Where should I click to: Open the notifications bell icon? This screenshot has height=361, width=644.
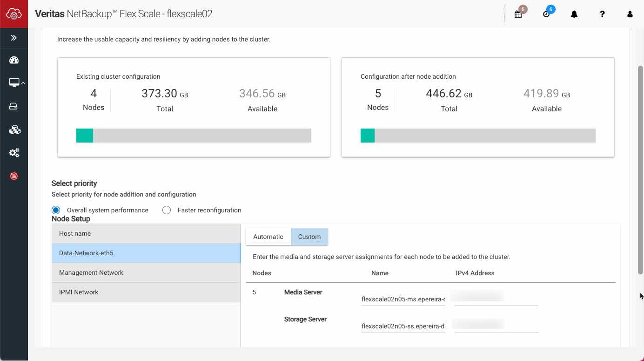pos(574,14)
